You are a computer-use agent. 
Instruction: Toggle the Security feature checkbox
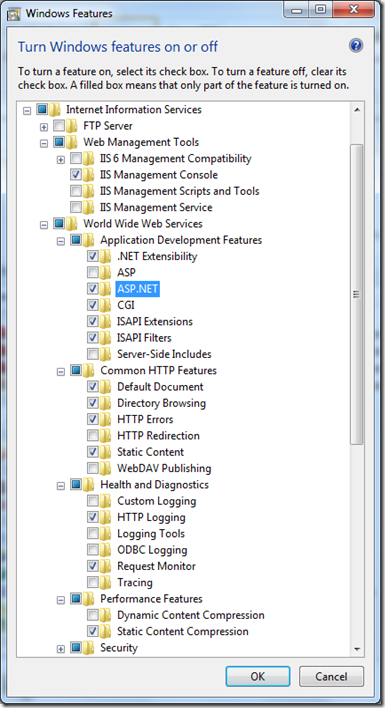pyautogui.click(x=76, y=648)
